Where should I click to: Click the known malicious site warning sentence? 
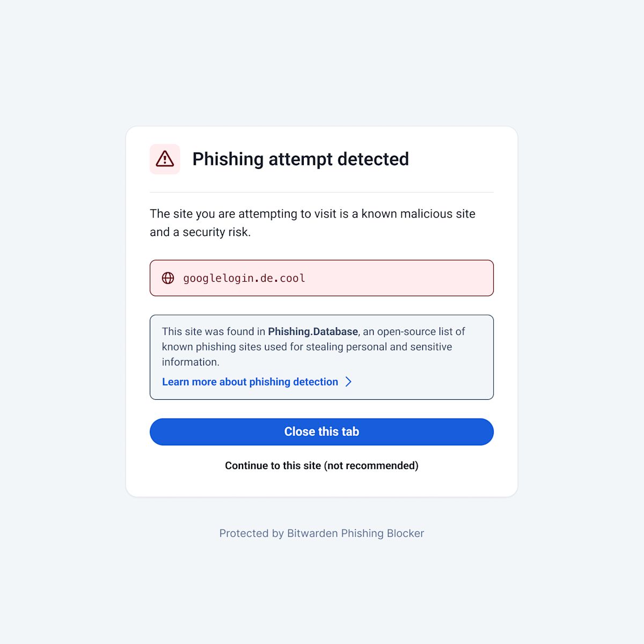tap(312, 214)
